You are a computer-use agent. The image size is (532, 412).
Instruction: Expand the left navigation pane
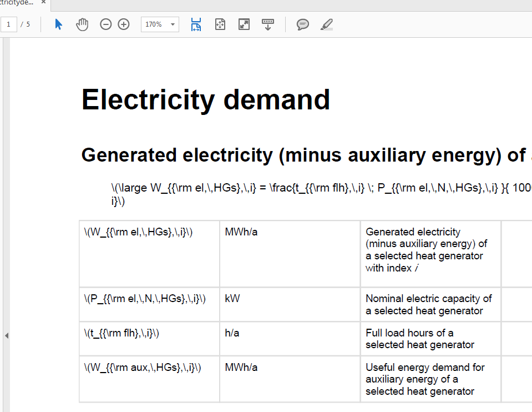point(6,335)
